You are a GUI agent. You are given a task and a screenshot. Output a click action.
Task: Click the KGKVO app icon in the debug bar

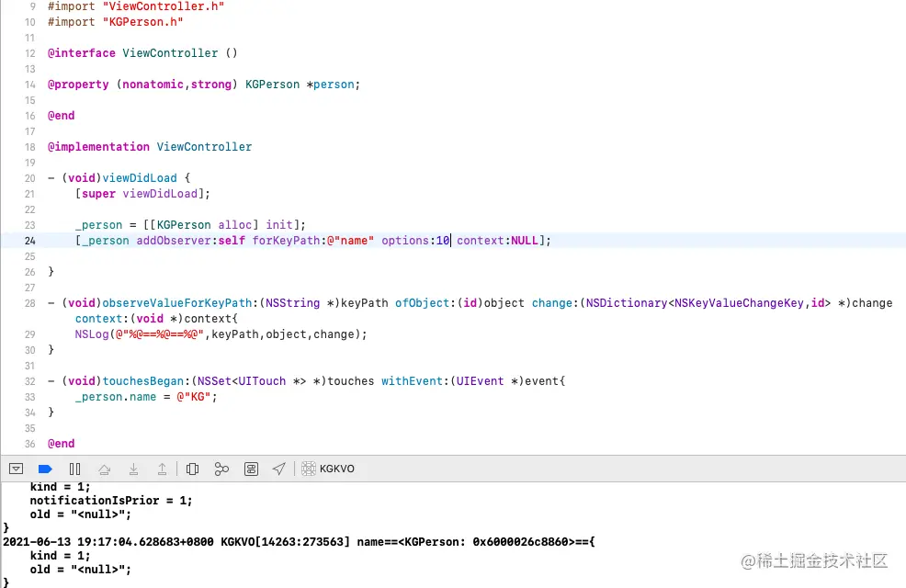pyautogui.click(x=309, y=469)
